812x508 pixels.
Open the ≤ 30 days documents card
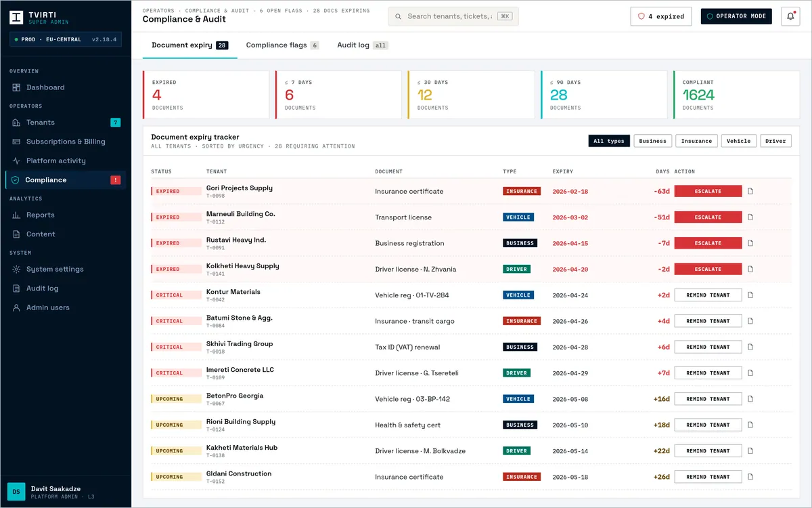(x=471, y=95)
